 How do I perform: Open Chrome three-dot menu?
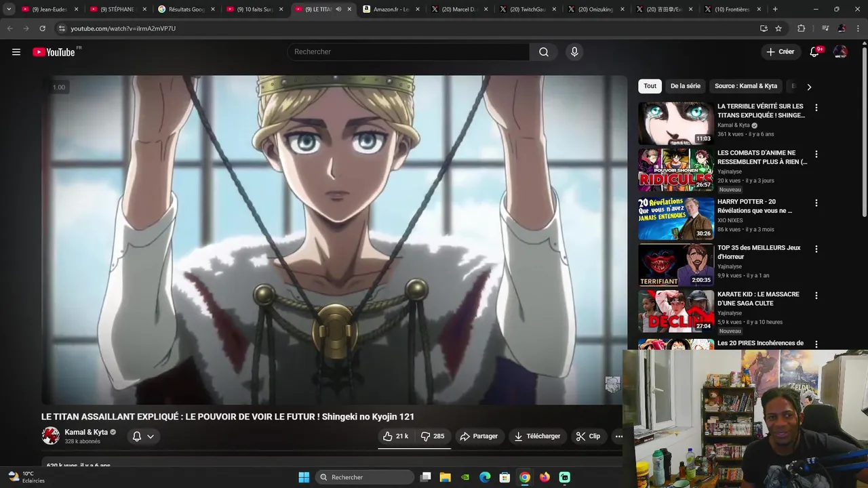pos(859,28)
